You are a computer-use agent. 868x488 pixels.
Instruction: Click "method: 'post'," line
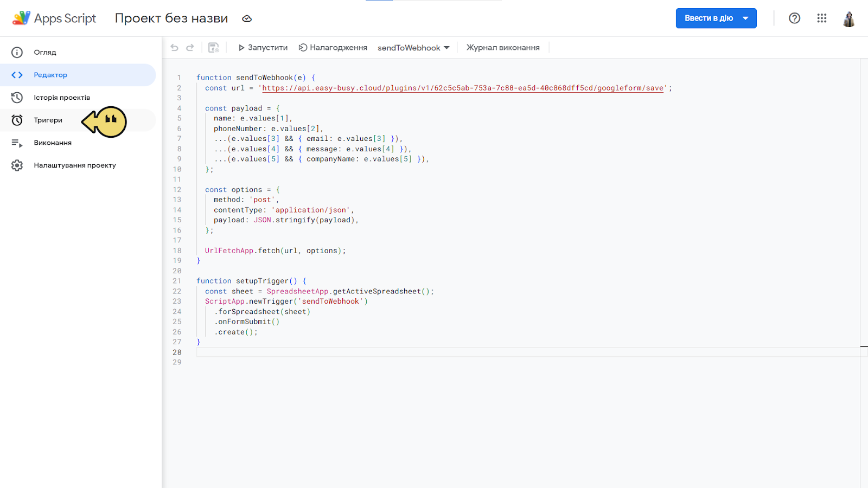point(246,200)
